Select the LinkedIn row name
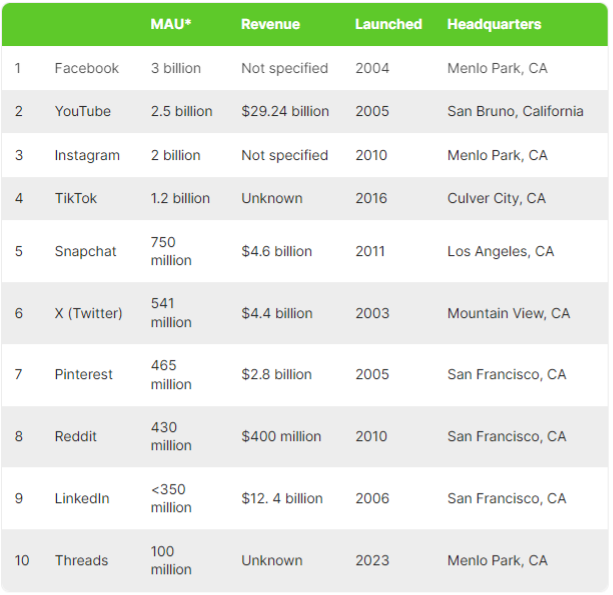613x595 pixels. tap(82, 498)
